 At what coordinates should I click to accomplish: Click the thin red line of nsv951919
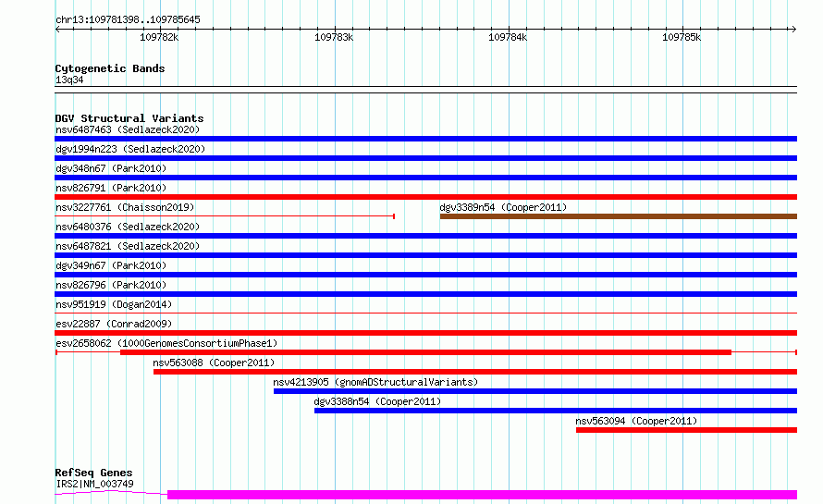tap(425, 313)
